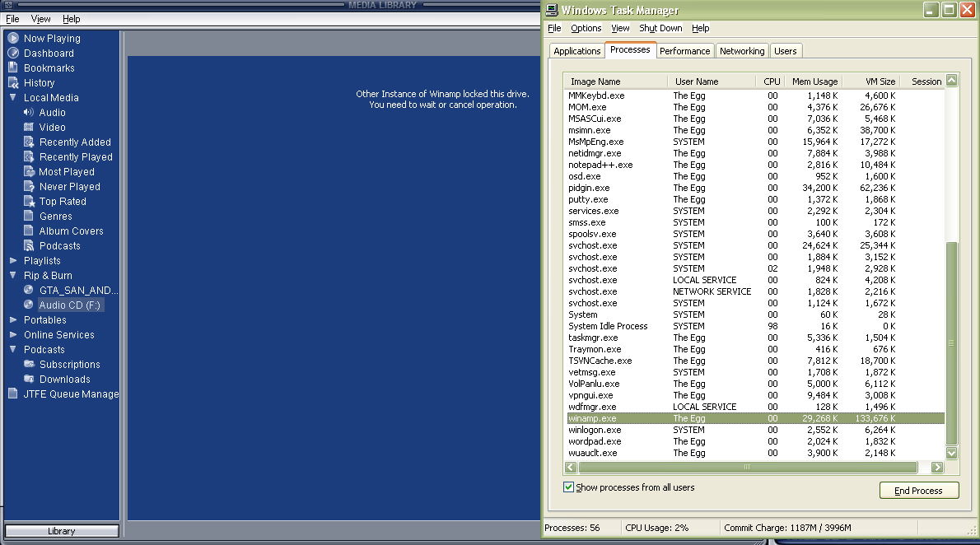Click horizontal scrollbar left arrow
The width and height of the screenshot is (980, 545).
(571, 468)
